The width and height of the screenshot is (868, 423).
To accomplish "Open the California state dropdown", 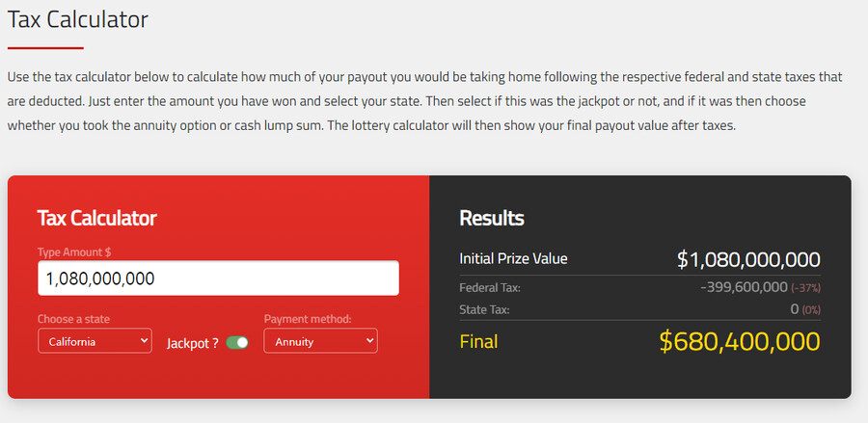I will coord(95,341).
